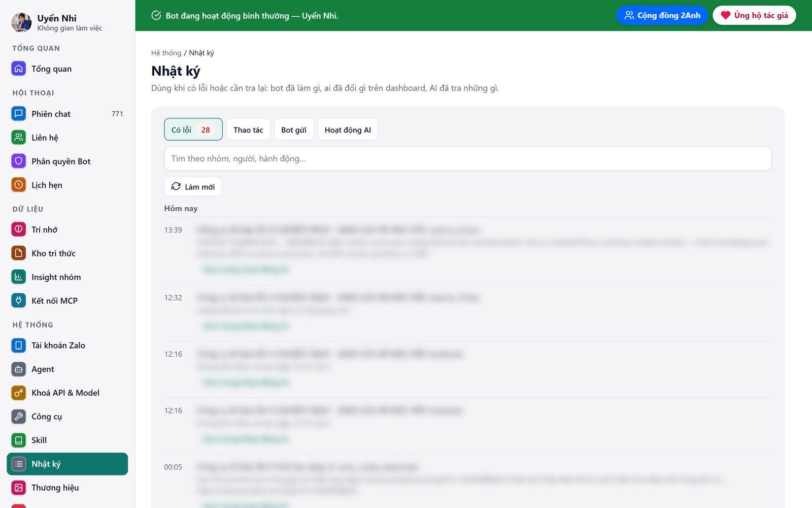
Task: Click the 00:05 log entry timestamp
Action: pos(173,467)
